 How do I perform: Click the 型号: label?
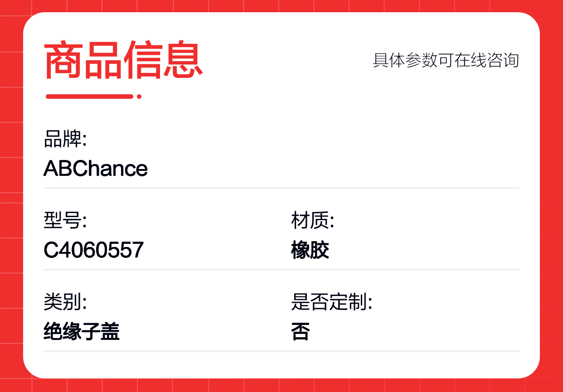pos(65,221)
